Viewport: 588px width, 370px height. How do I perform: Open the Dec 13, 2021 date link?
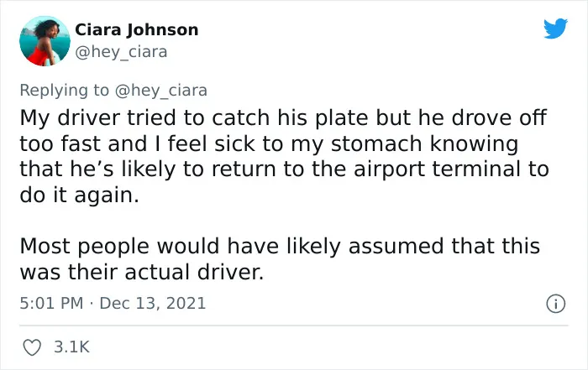[153, 303]
